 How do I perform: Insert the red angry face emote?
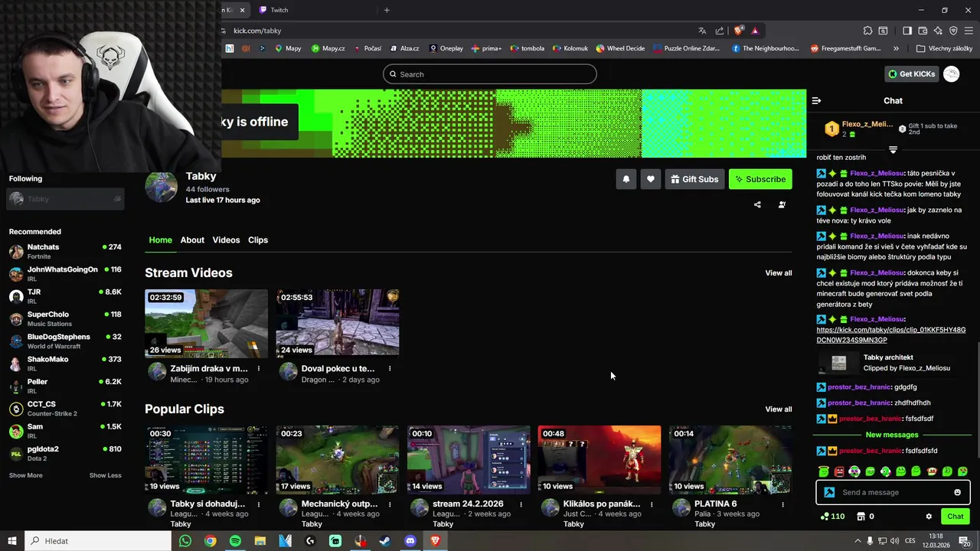(839, 471)
